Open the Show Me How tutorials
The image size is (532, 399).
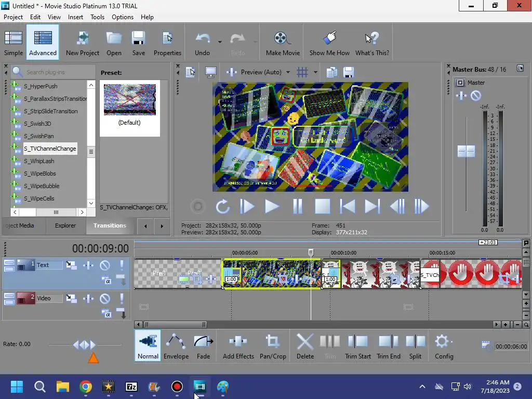coord(329,43)
